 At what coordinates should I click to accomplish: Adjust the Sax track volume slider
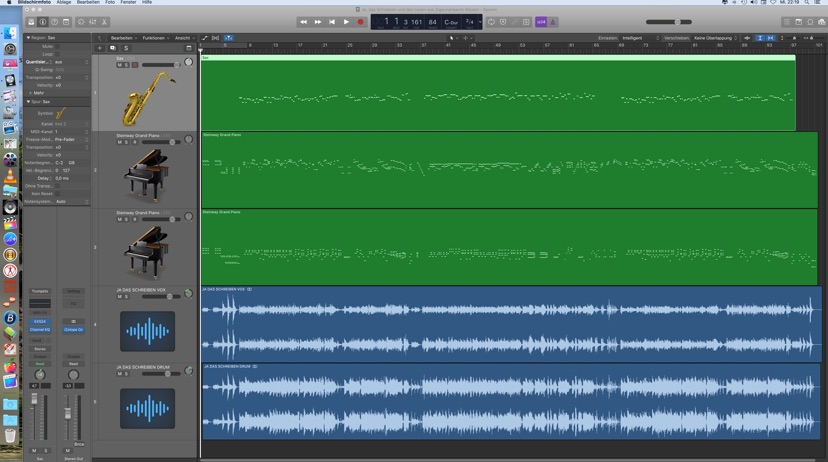point(161,65)
